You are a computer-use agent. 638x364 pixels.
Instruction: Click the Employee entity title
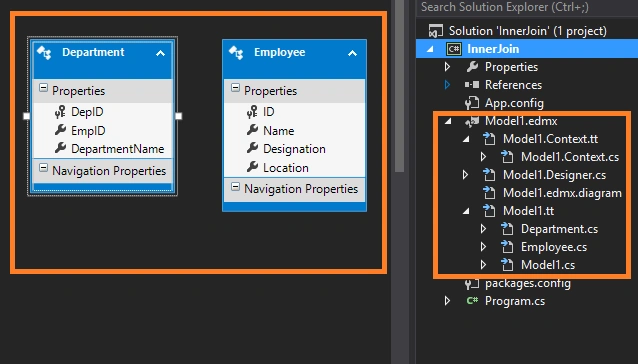coord(280,52)
